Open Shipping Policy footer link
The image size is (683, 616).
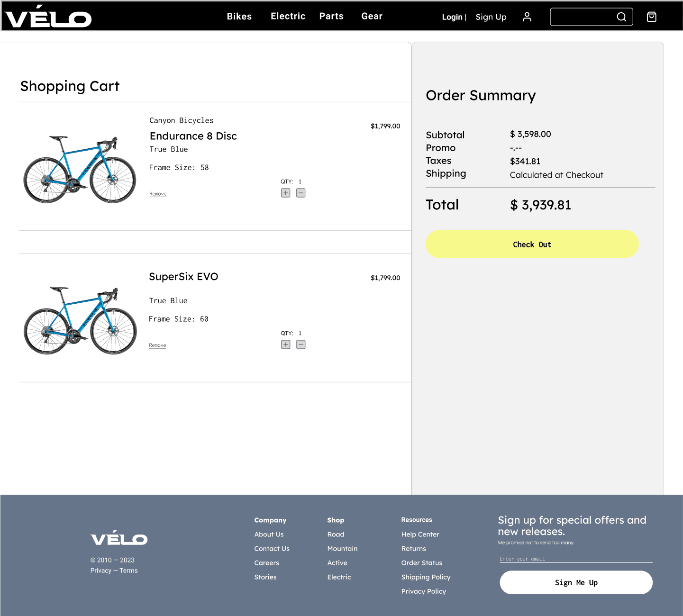tap(426, 577)
